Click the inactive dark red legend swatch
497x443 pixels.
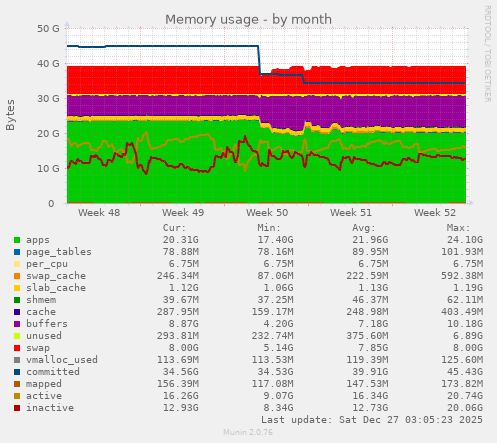click(x=17, y=408)
